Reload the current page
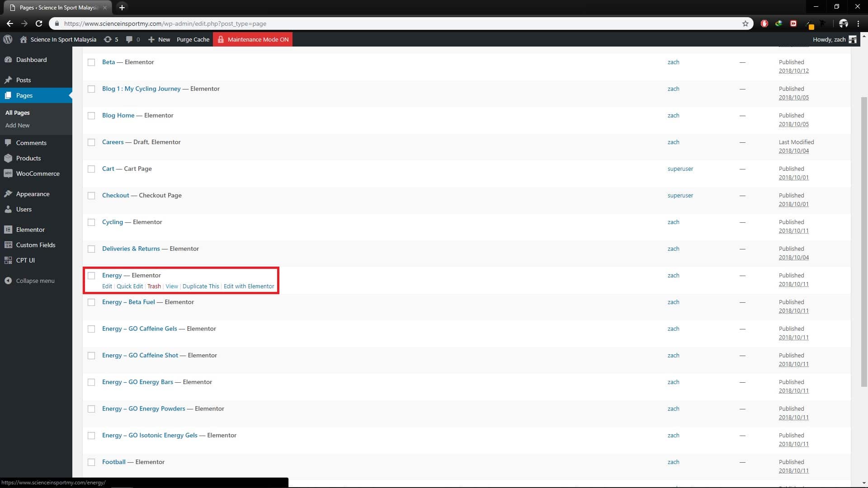 point(39,23)
